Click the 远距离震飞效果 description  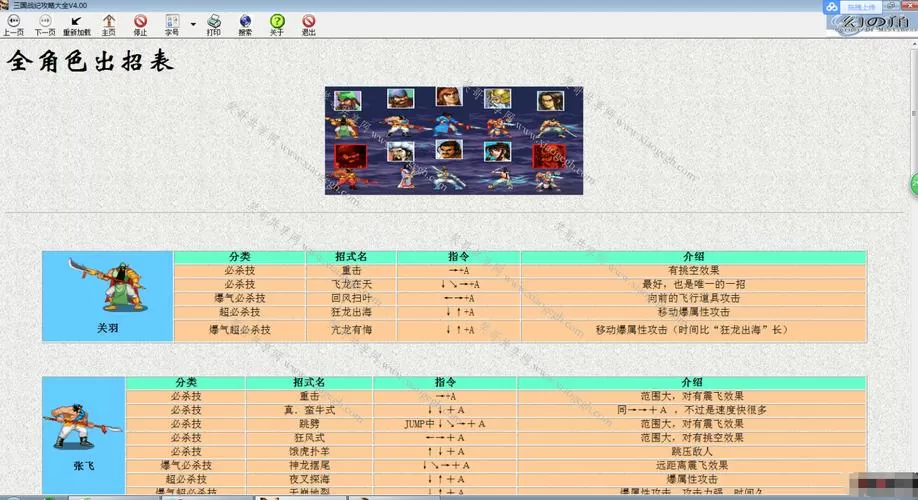[691, 465]
